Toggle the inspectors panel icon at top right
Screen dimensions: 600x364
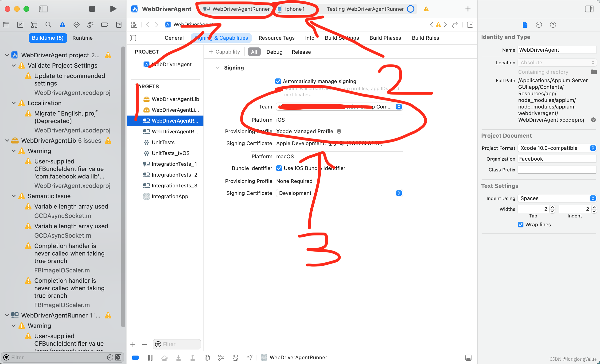pyautogui.click(x=589, y=9)
